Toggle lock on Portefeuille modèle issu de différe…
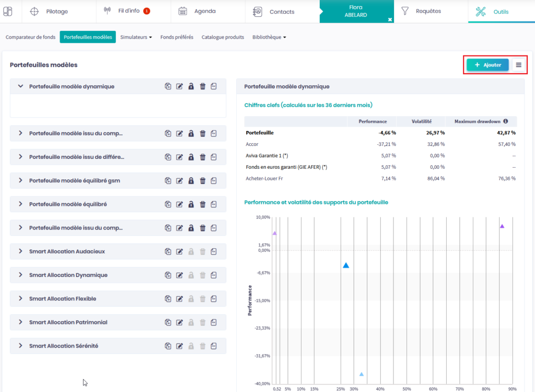 pyautogui.click(x=191, y=157)
